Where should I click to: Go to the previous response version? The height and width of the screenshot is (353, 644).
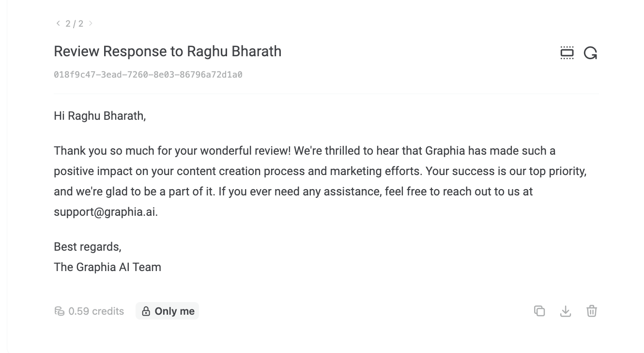[x=58, y=23]
